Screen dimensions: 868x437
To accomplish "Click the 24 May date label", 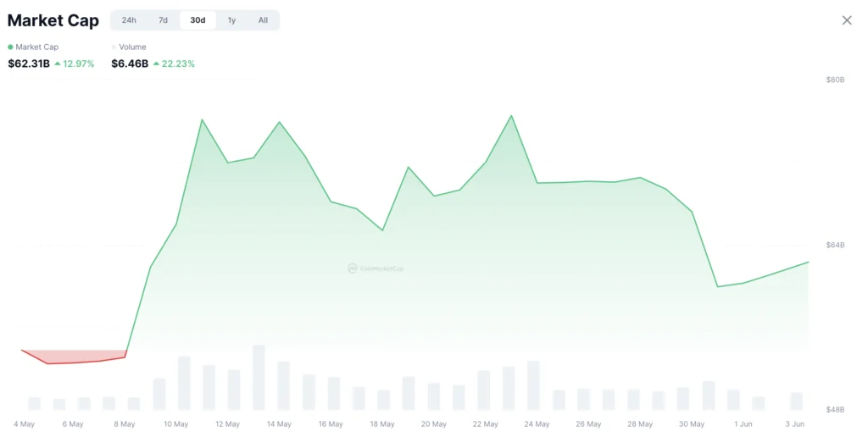I will 537,424.
